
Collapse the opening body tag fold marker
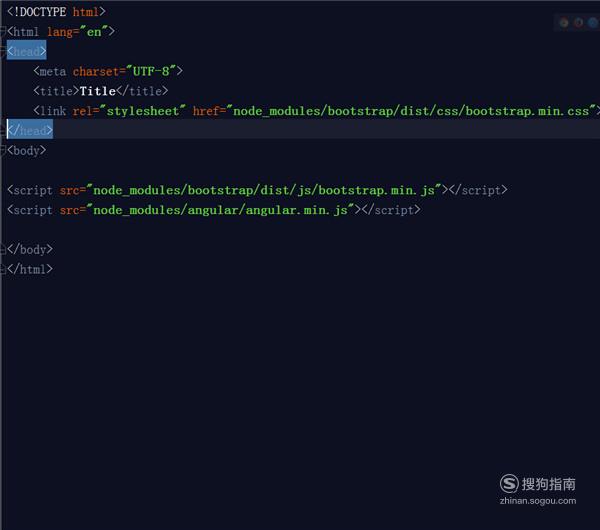[x=3, y=150]
